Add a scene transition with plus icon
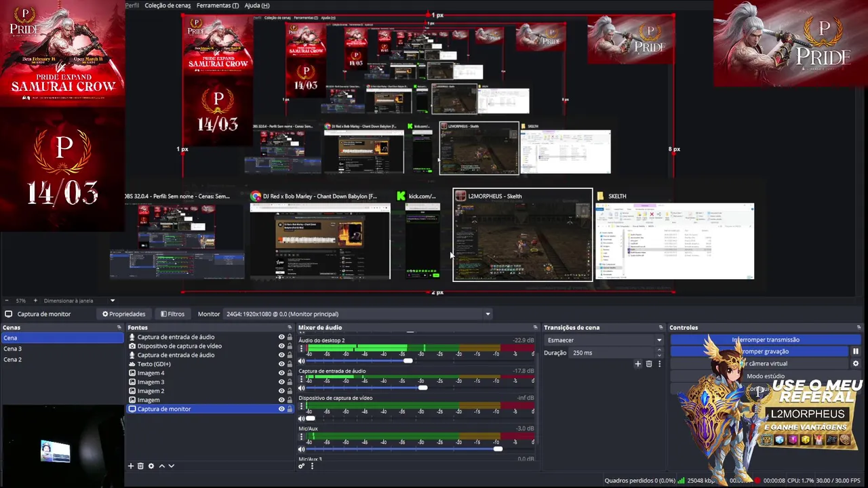Viewport: 868px width, 488px height. [637, 364]
